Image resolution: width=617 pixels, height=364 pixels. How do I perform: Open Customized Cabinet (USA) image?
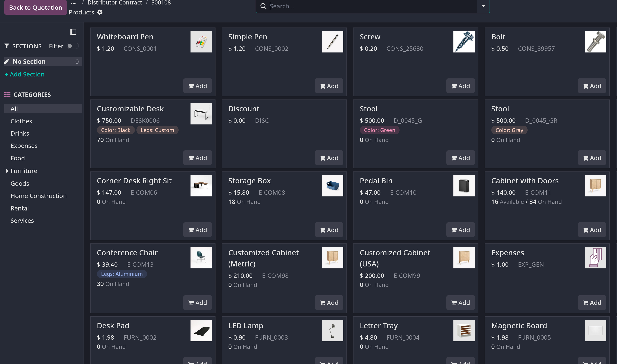[464, 257]
